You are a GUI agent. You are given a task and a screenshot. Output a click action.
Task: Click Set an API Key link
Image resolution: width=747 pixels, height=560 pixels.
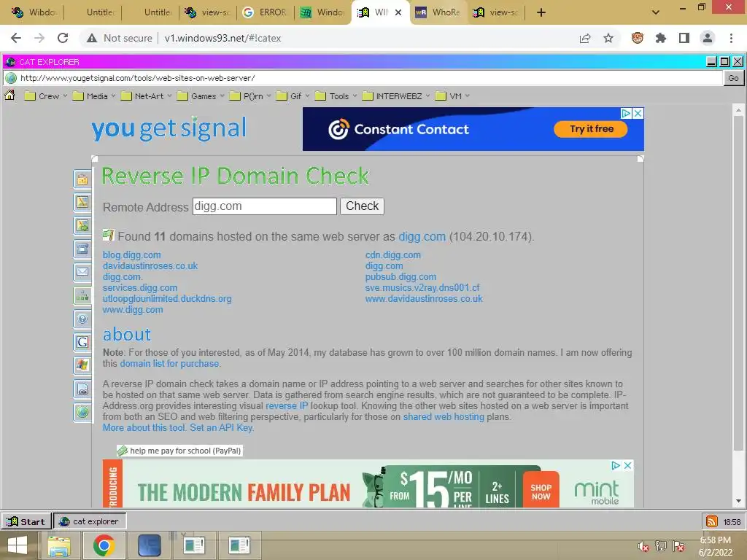pyautogui.click(x=221, y=427)
